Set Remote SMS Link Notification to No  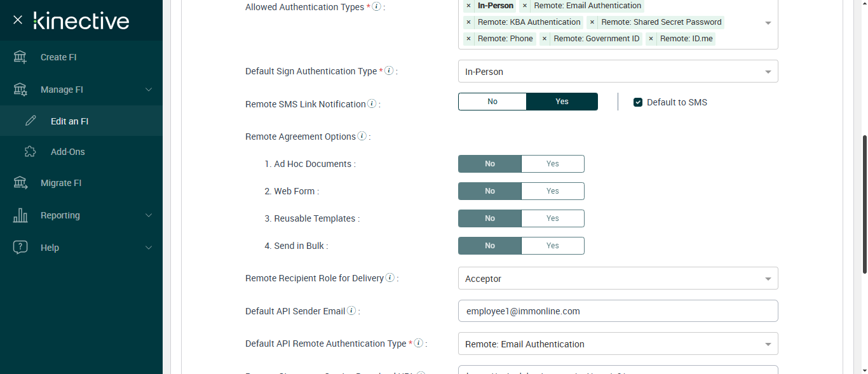(492, 102)
